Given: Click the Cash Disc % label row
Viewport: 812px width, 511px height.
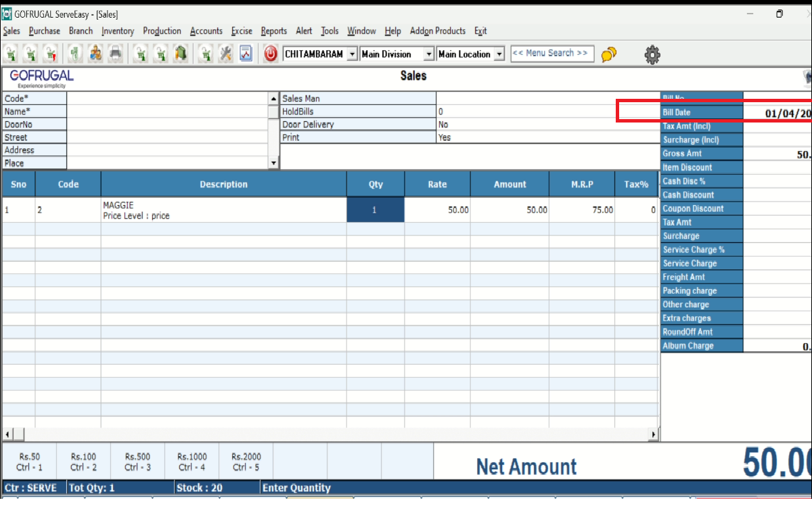Looking at the screenshot, I should coord(702,181).
